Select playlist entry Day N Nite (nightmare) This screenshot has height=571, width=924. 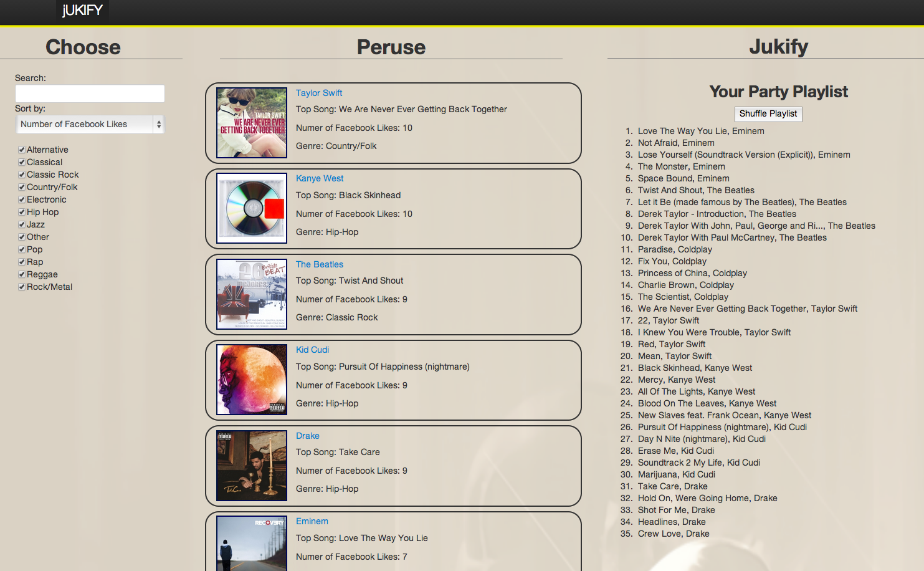tap(702, 439)
